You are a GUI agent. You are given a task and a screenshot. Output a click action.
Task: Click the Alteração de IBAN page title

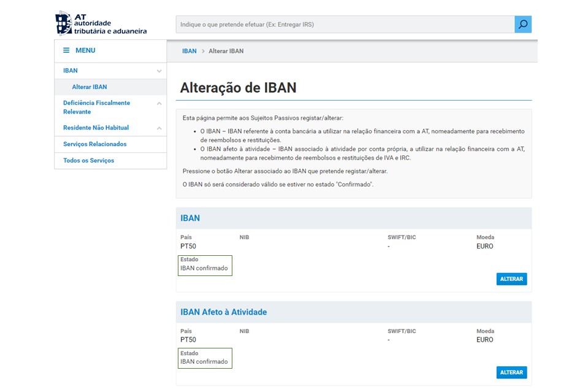pyautogui.click(x=238, y=88)
